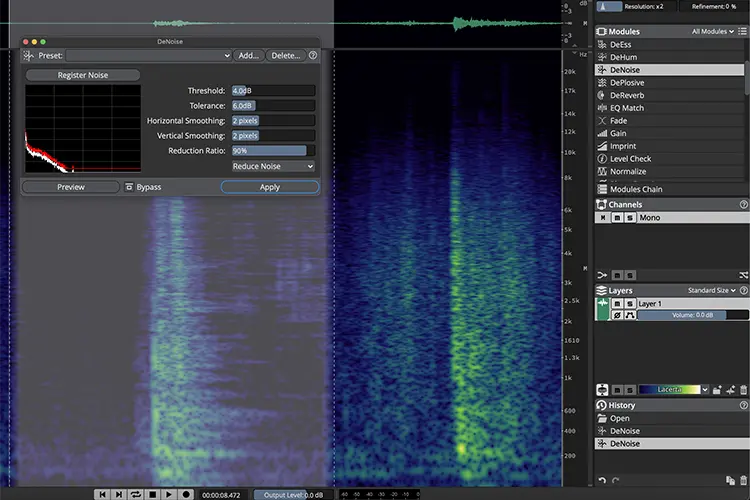Delete layer using trash icon beside Lacerta
Image resolution: width=750 pixels, height=500 pixels.
743,390
